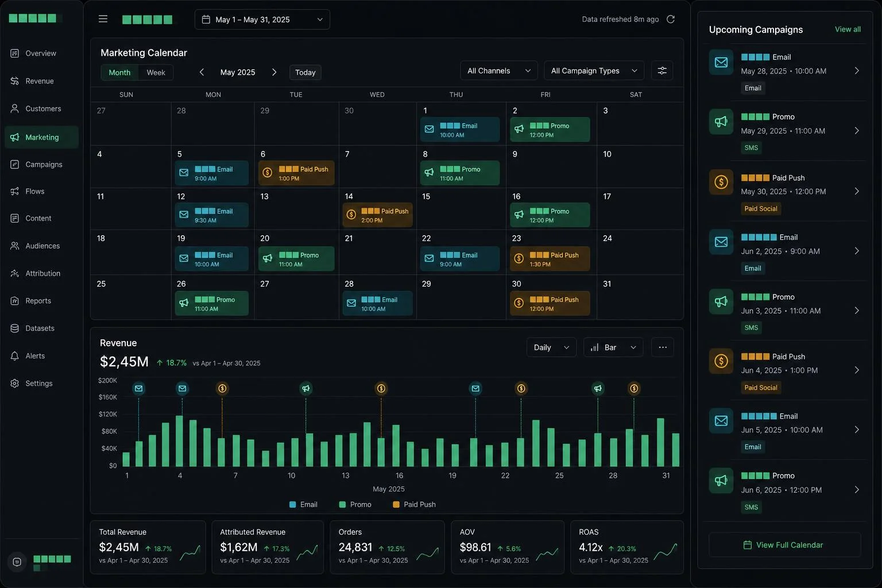Click the Today button
Image resolution: width=882 pixels, height=588 pixels.
(x=305, y=72)
